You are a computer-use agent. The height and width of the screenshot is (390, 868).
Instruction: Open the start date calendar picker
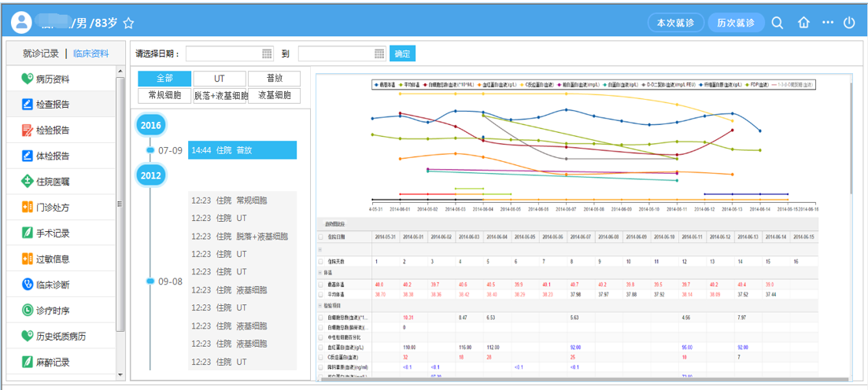click(267, 53)
